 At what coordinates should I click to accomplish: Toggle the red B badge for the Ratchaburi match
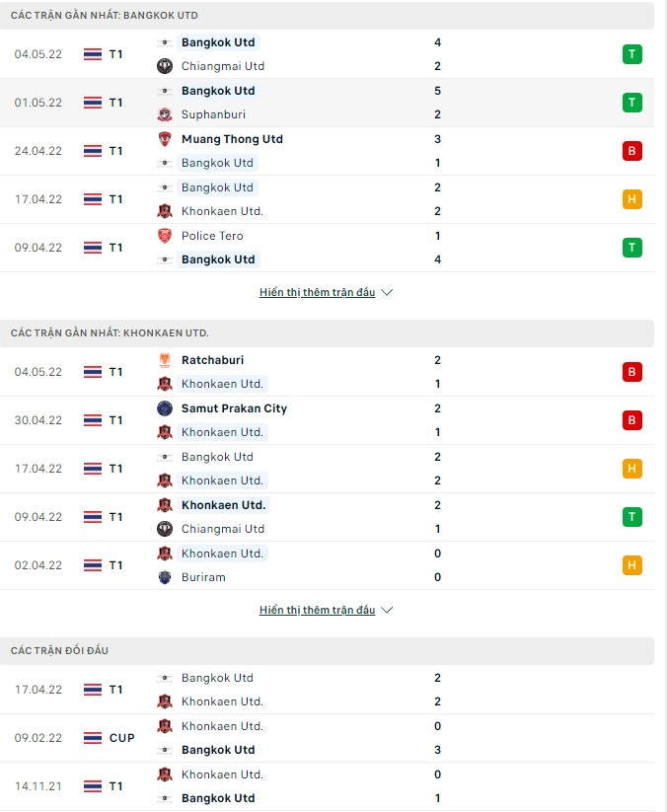[632, 372]
